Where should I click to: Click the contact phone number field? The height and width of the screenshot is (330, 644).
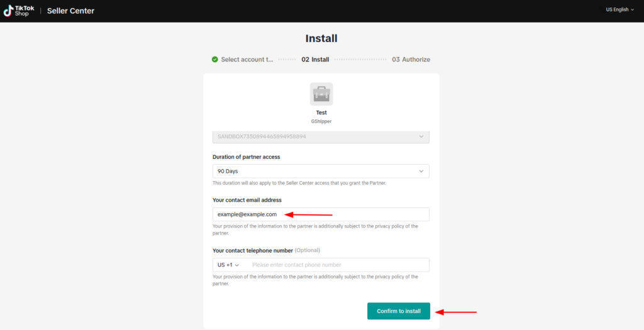[x=338, y=265]
